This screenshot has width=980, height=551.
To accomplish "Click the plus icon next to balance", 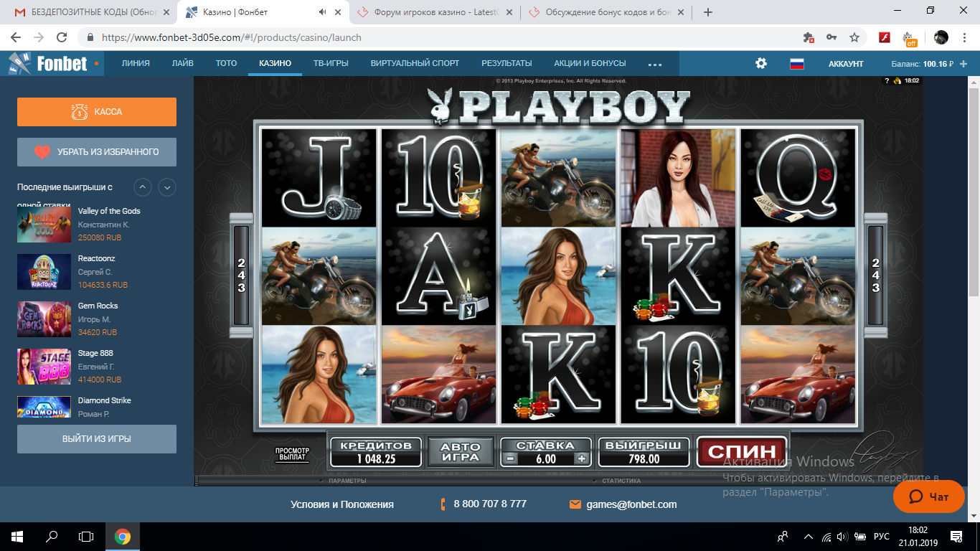I will (963, 64).
